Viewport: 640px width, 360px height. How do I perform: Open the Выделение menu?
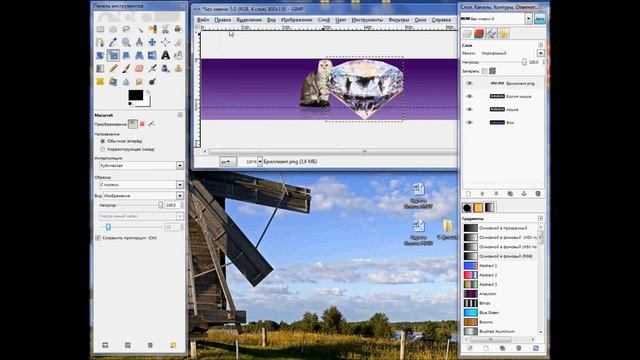249,20
